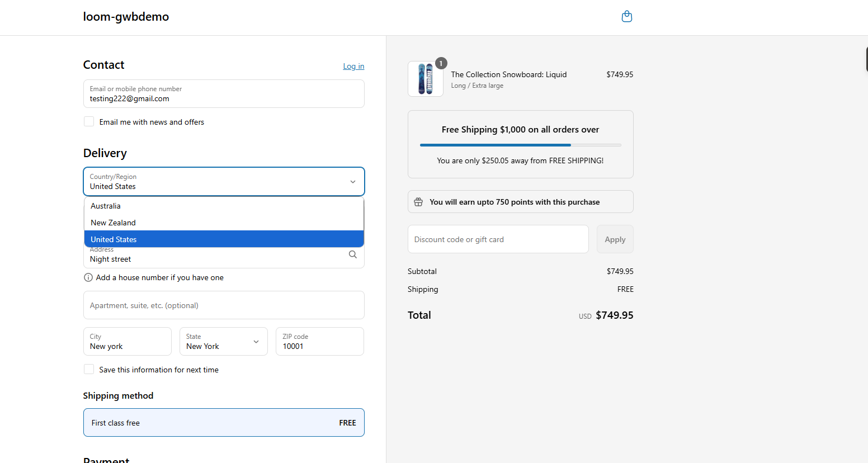
Task: Open the State dropdown
Action: click(224, 342)
